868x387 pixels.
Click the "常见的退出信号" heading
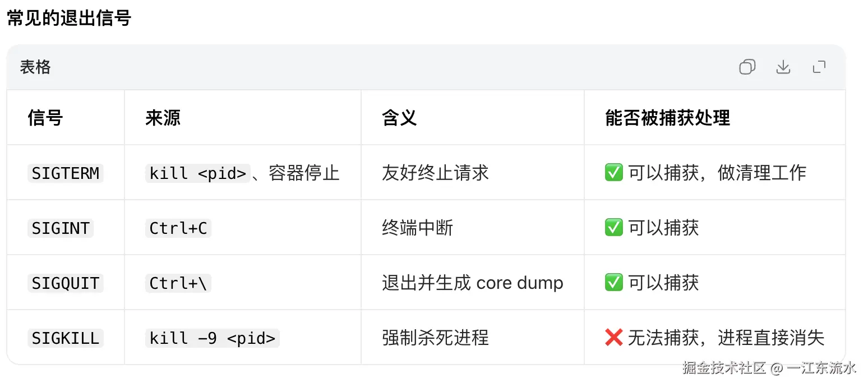pos(68,18)
